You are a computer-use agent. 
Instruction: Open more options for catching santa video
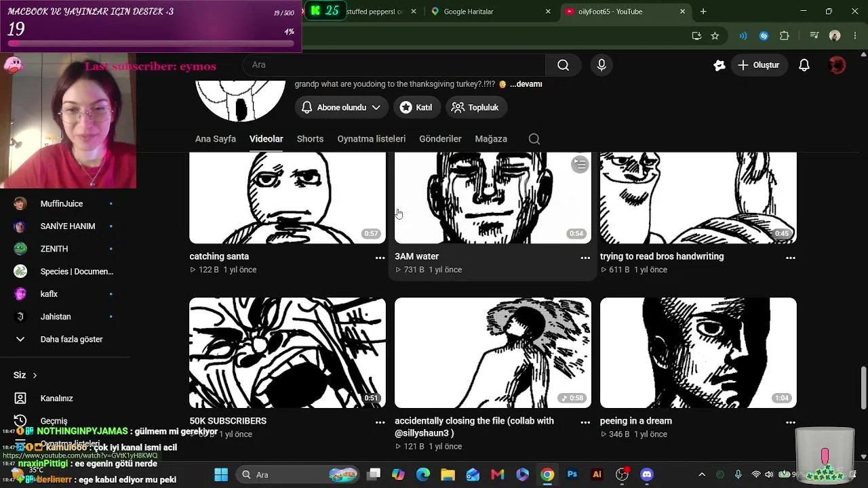380,258
